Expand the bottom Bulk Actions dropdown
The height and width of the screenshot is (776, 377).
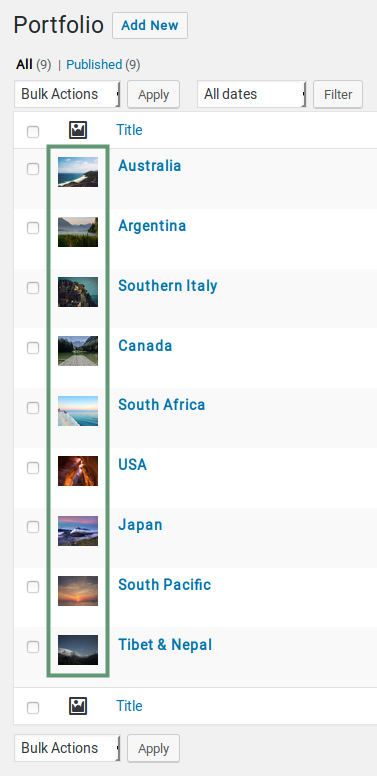(x=67, y=748)
